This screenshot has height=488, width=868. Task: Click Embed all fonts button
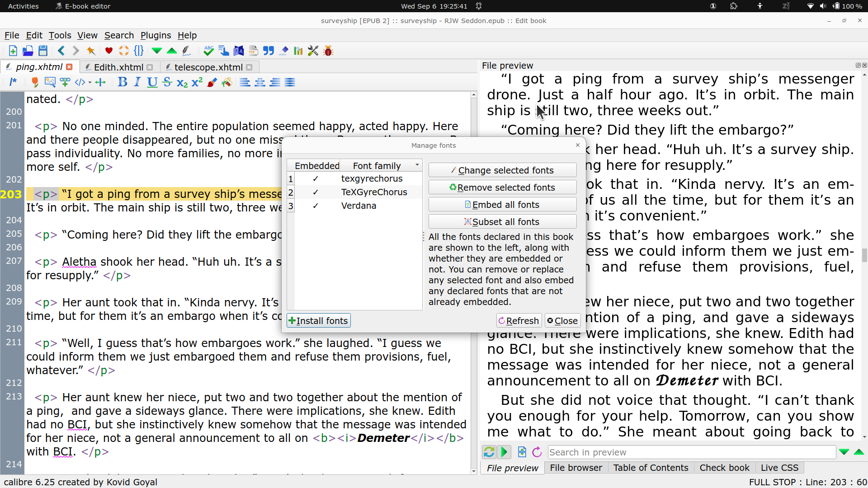click(502, 205)
